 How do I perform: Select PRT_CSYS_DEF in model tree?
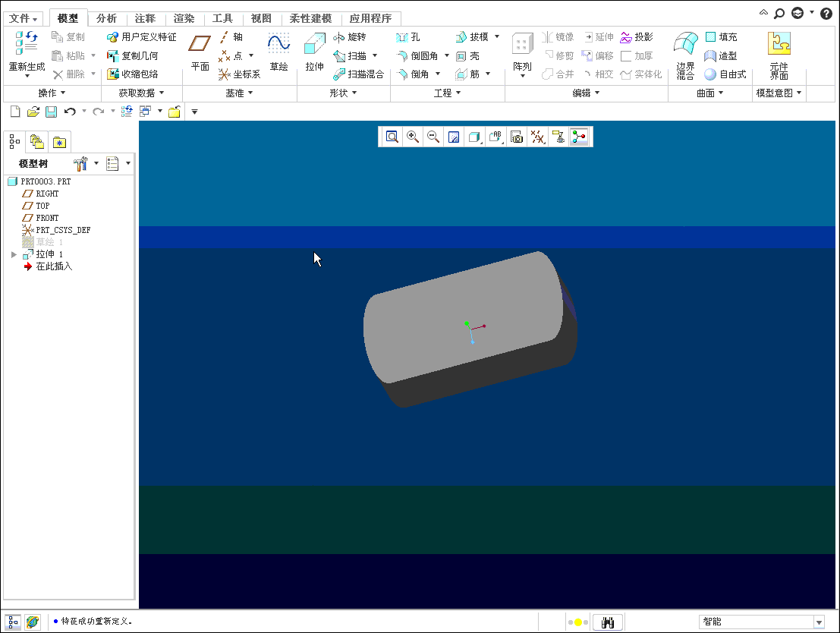tap(56, 230)
